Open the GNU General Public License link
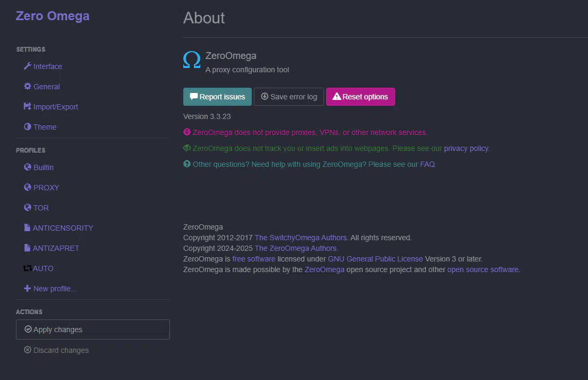The width and height of the screenshot is (588, 380). (376, 259)
